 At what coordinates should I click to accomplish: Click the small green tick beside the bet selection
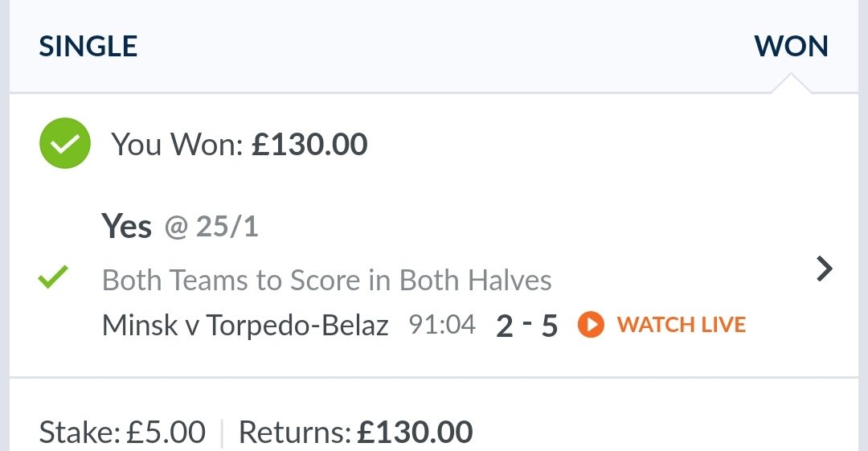tap(53, 277)
